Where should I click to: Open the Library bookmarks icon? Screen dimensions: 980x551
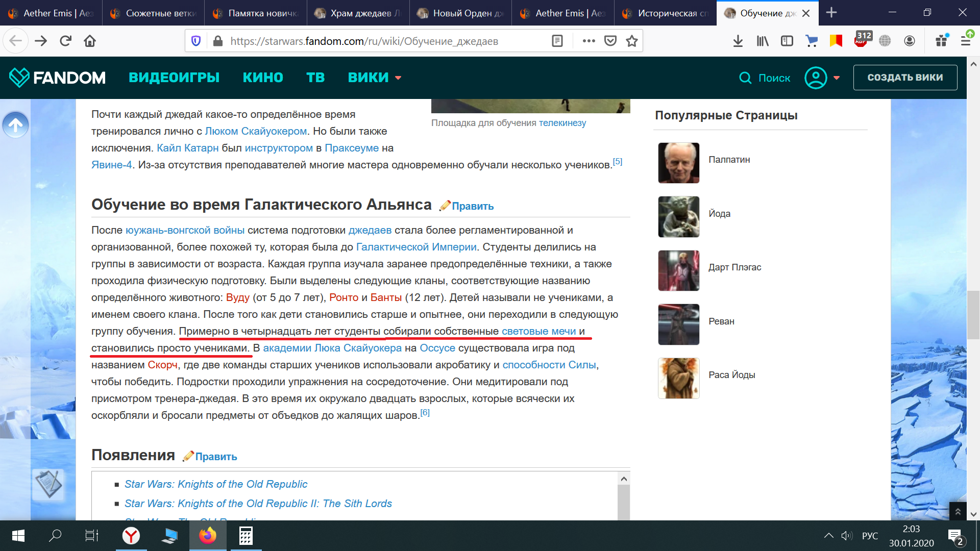(x=763, y=41)
